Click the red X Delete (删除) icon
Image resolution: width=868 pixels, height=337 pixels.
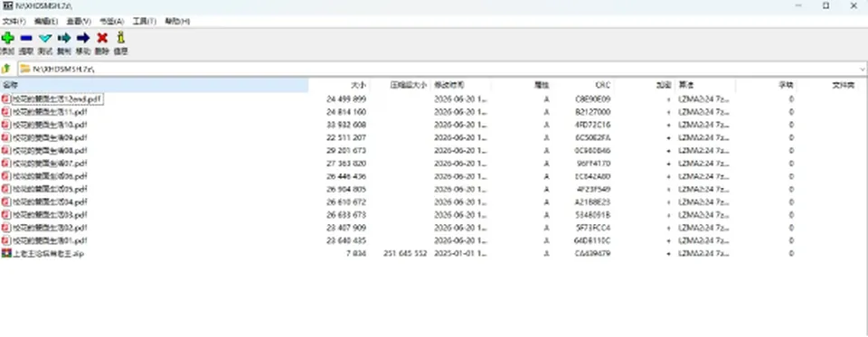[102, 38]
